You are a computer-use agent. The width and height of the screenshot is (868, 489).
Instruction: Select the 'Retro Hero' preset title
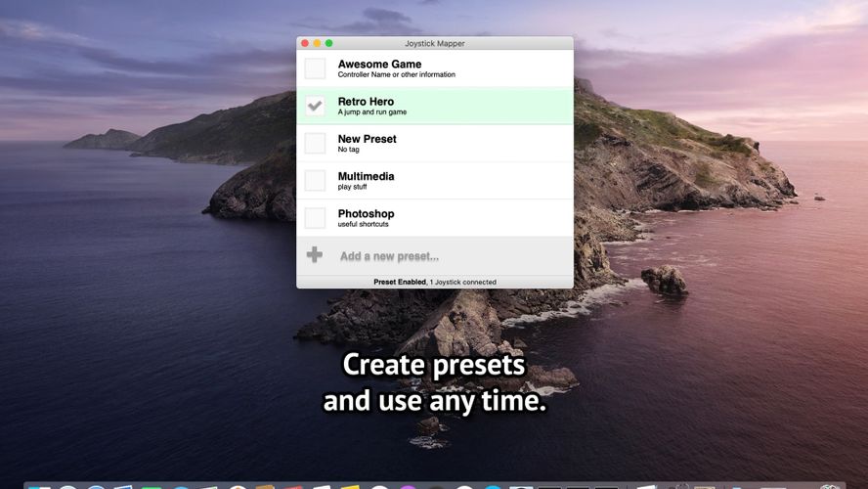[366, 102]
